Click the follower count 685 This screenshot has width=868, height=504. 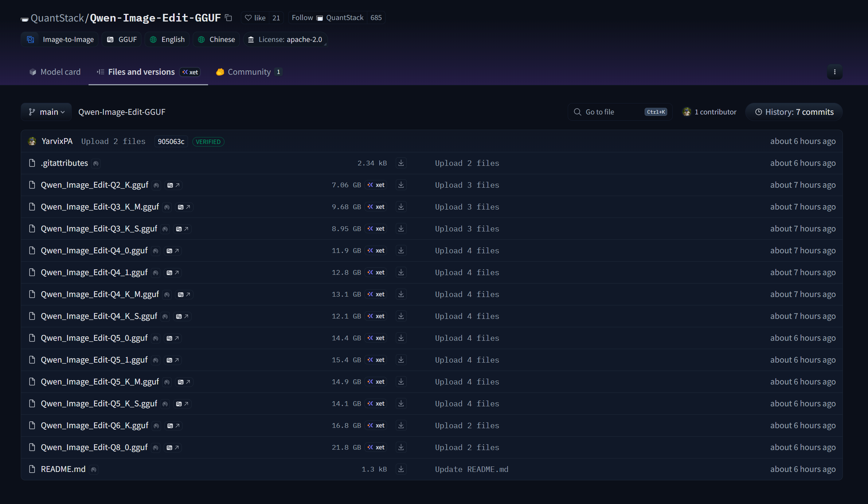376,18
